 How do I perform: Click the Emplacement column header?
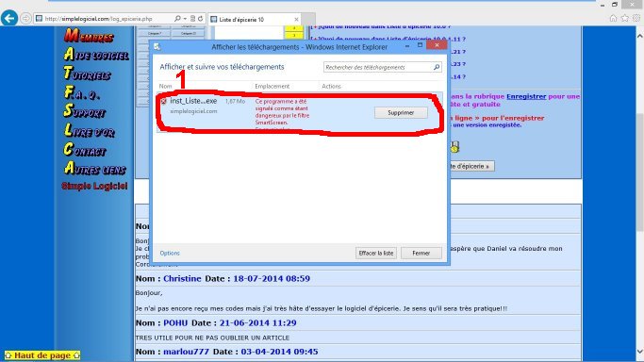coord(272,86)
